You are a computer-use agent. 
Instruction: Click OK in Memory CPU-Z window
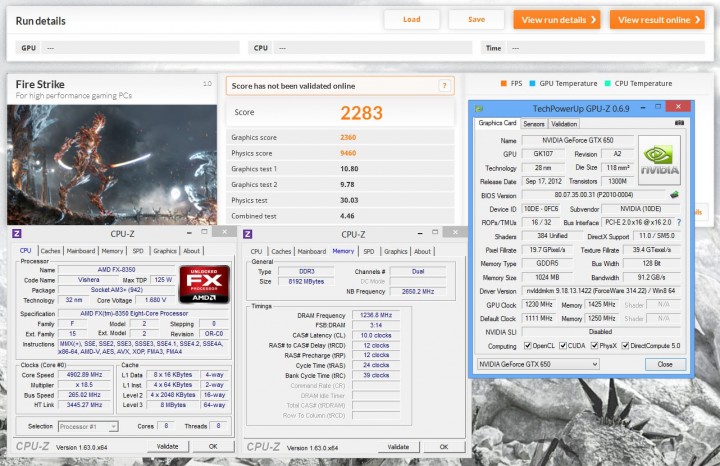(444, 447)
